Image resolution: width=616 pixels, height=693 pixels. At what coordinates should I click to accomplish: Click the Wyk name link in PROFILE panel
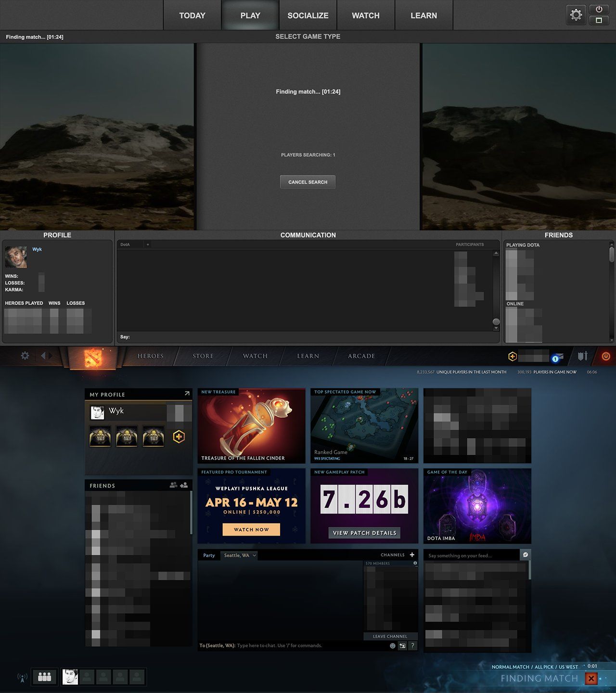tap(37, 249)
